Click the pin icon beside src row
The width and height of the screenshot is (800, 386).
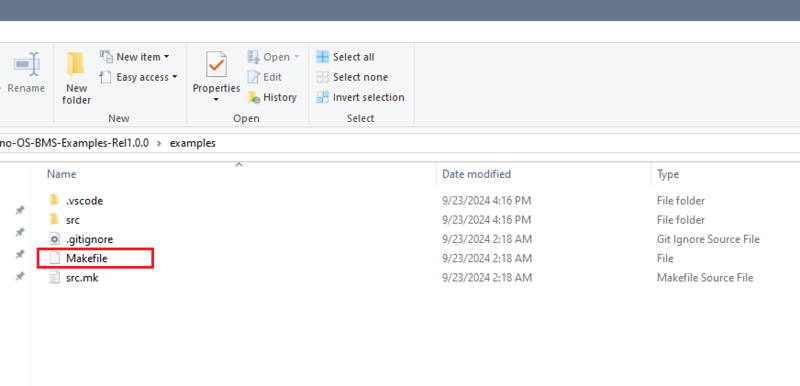20,232
